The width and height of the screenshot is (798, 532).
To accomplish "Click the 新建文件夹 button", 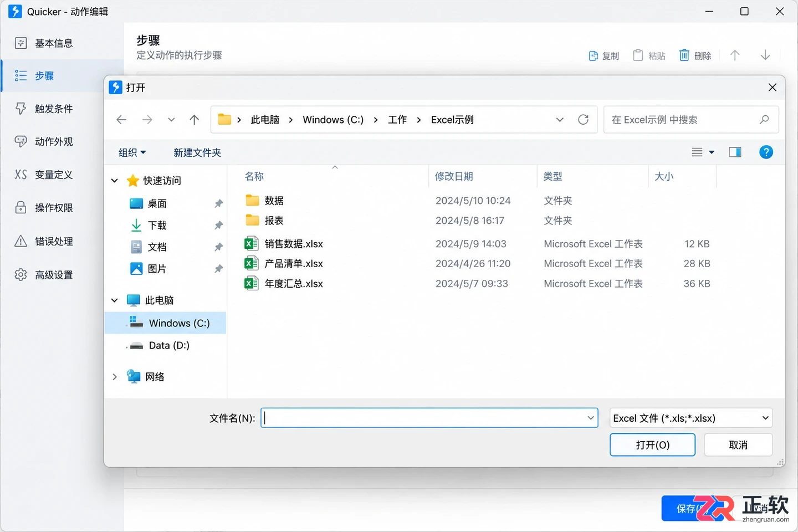I will (197, 152).
